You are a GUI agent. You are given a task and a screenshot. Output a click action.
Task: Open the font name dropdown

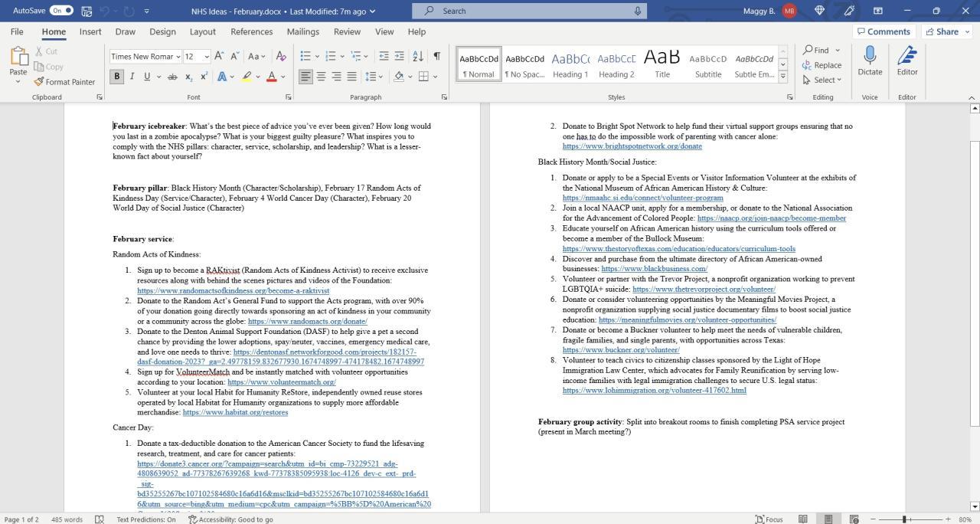[x=178, y=56]
